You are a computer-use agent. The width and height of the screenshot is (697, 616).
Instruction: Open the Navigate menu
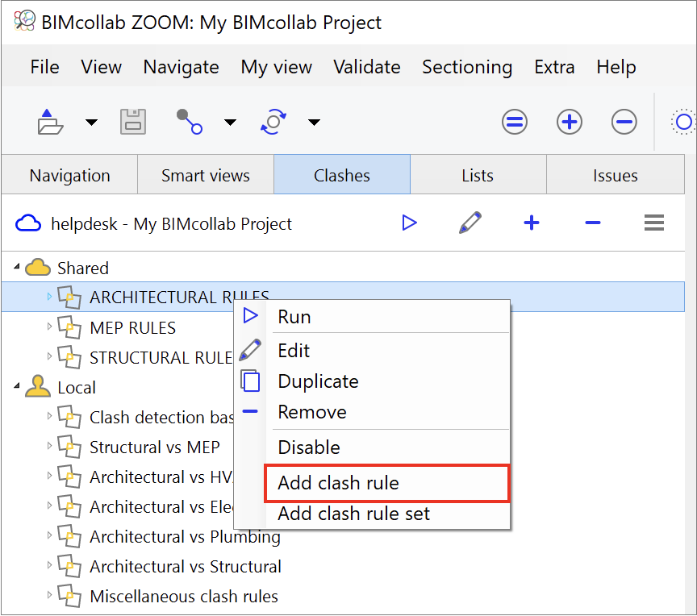point(181,67)
